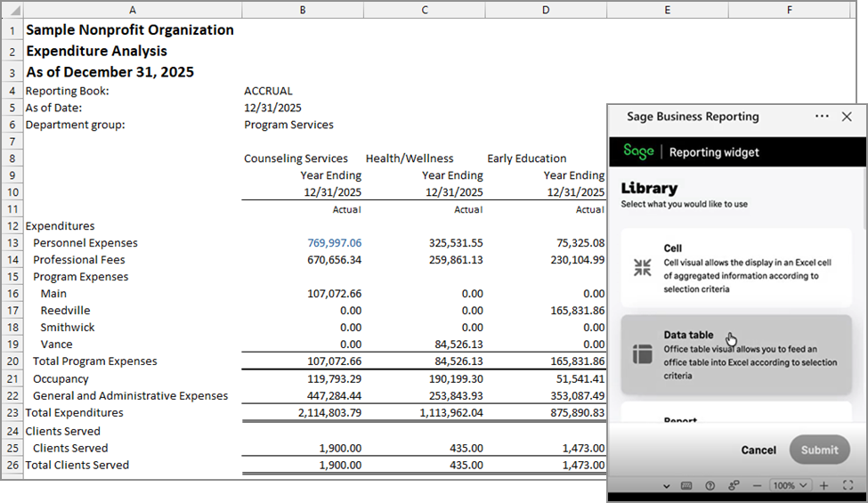Open the keyboard shortcuts icon in widget footer

tap(686, 485)
